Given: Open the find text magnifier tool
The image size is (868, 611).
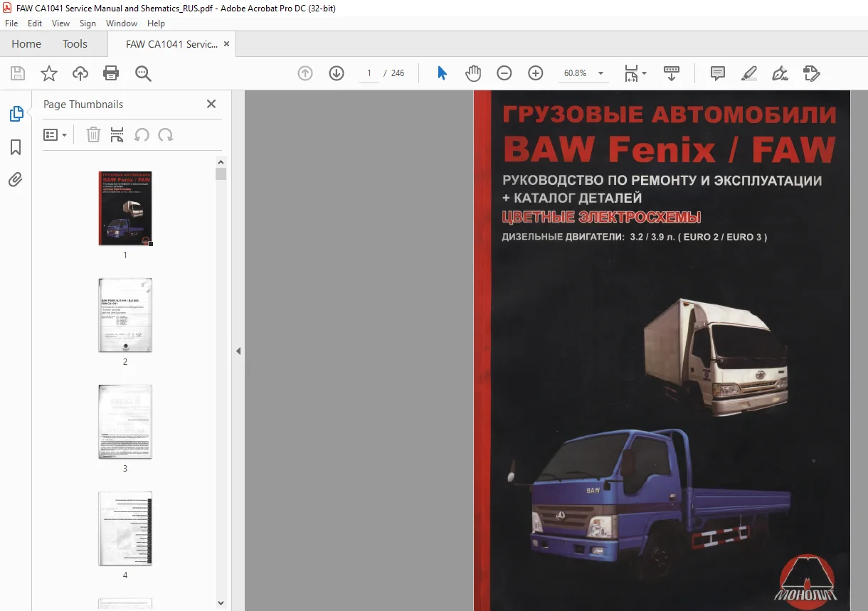Looking at the screenshot, I should tap(143, 73).
